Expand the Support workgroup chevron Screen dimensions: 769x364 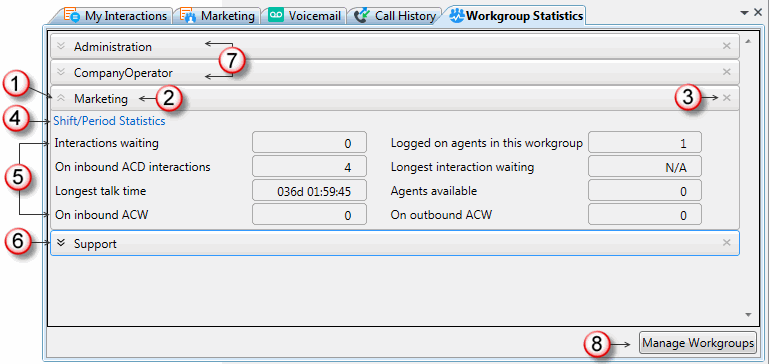[x=61, y=243]
